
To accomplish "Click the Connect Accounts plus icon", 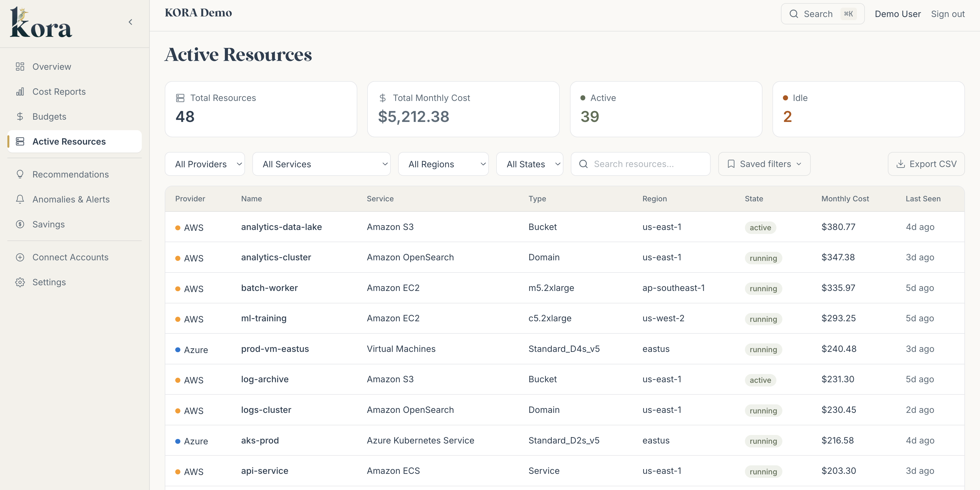I will pos(20,257).
